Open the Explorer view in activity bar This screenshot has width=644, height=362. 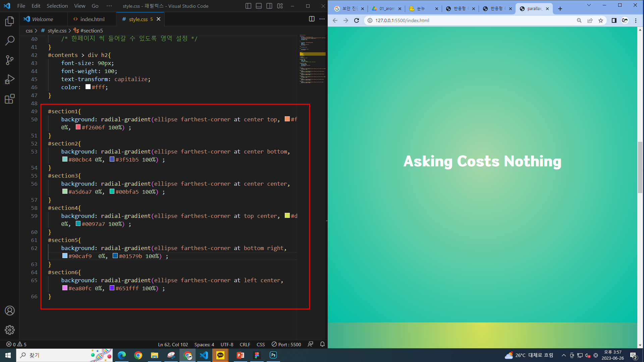[x=10, y=21]
